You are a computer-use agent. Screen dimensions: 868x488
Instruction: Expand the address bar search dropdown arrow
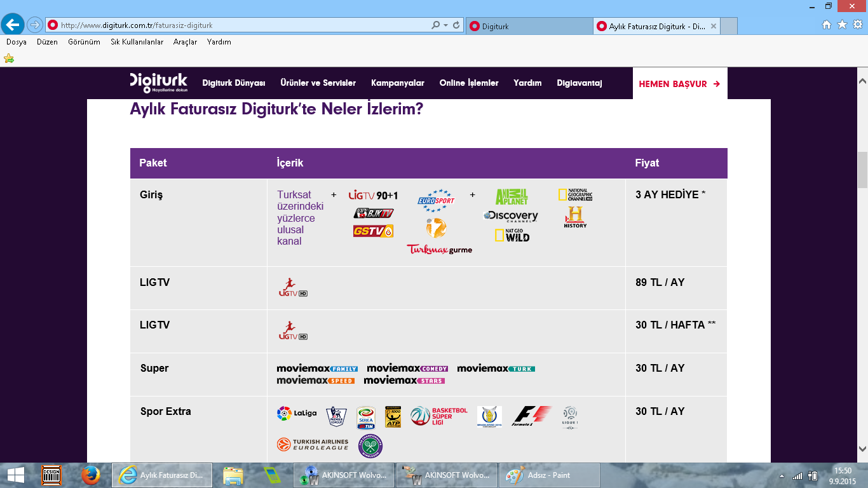445,25
